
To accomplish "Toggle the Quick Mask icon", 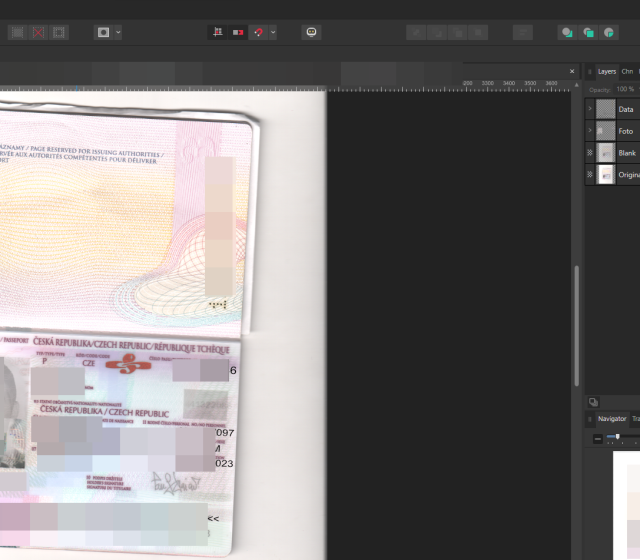I will pos(102,32).
